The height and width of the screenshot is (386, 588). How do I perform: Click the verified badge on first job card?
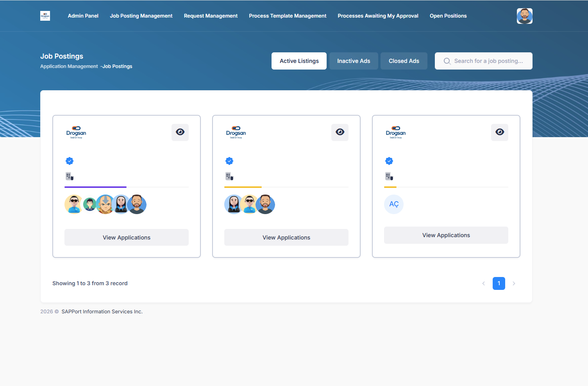point(70,161)
